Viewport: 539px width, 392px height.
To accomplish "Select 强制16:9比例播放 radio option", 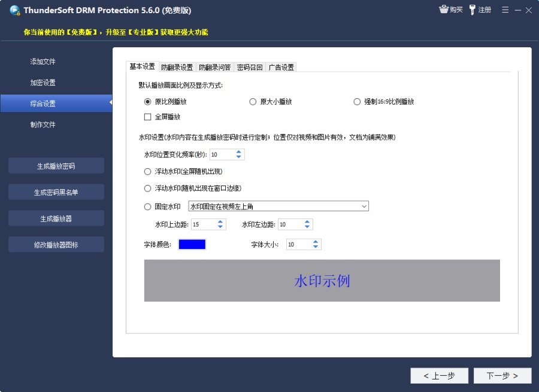I will tap(357, 102).
